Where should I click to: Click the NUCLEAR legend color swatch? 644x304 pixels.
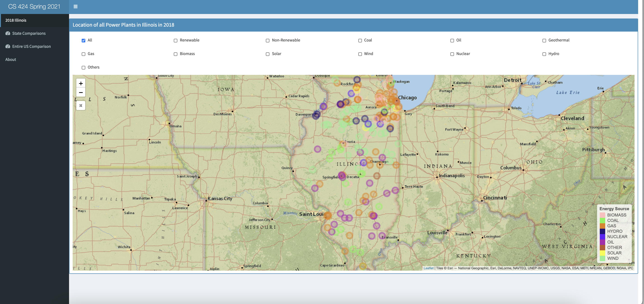point(602,237)
